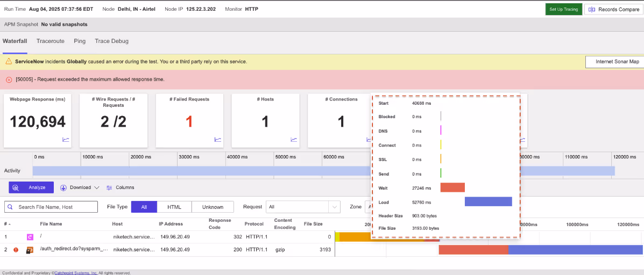Open Records Compare
Viewport: 644px width, 275px height.
[x=613, y=10]
